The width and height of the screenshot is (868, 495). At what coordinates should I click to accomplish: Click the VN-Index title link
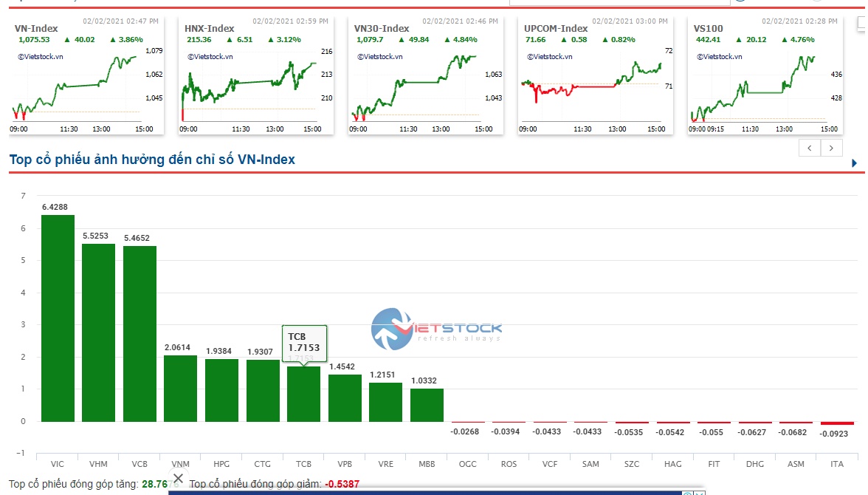click(36, 29)
